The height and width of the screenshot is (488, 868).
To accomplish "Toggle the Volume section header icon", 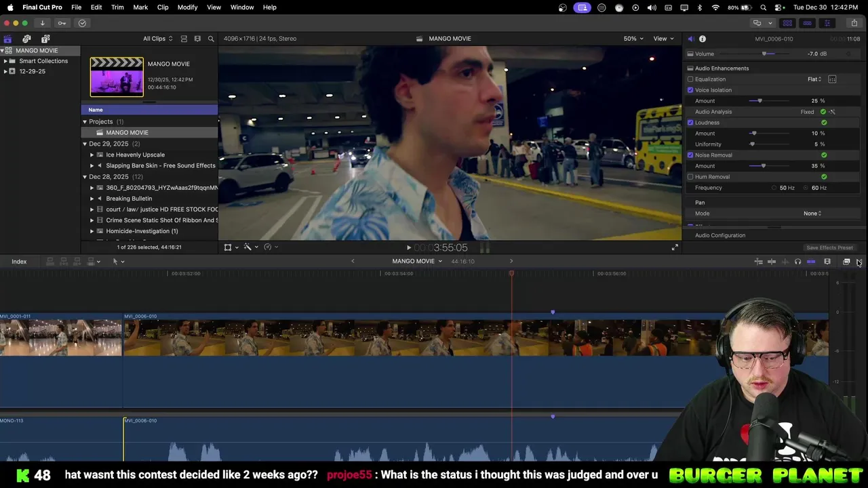I will (x=690, y=54).
